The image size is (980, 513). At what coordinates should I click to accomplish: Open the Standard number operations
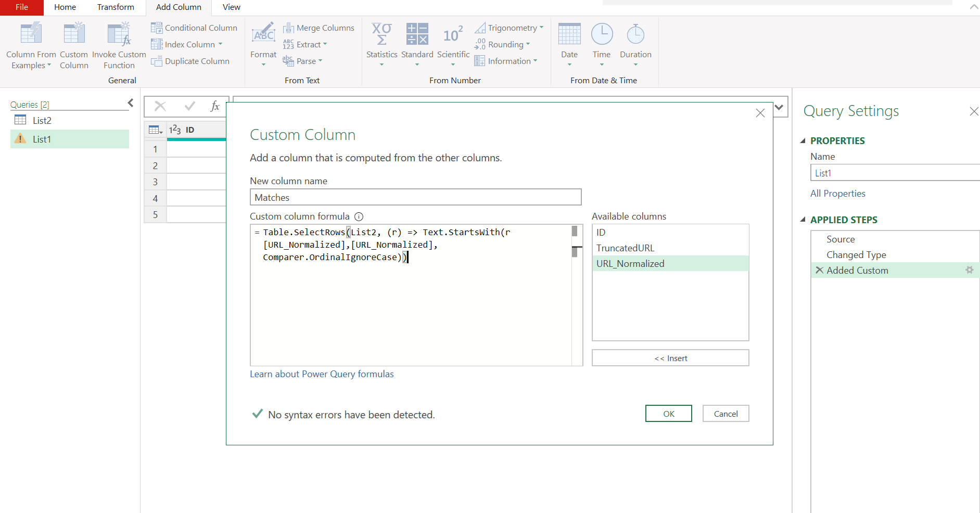417,45
